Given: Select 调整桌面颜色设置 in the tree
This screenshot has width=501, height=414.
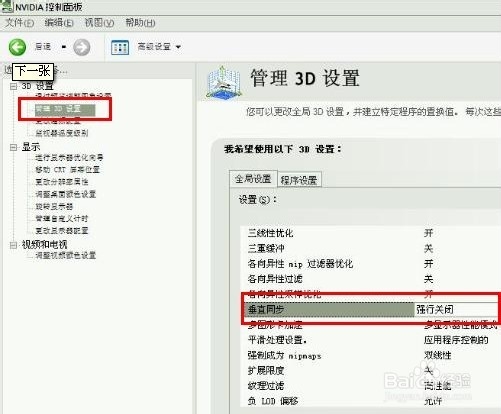Looking at the screenshot, I should (65, 194).
